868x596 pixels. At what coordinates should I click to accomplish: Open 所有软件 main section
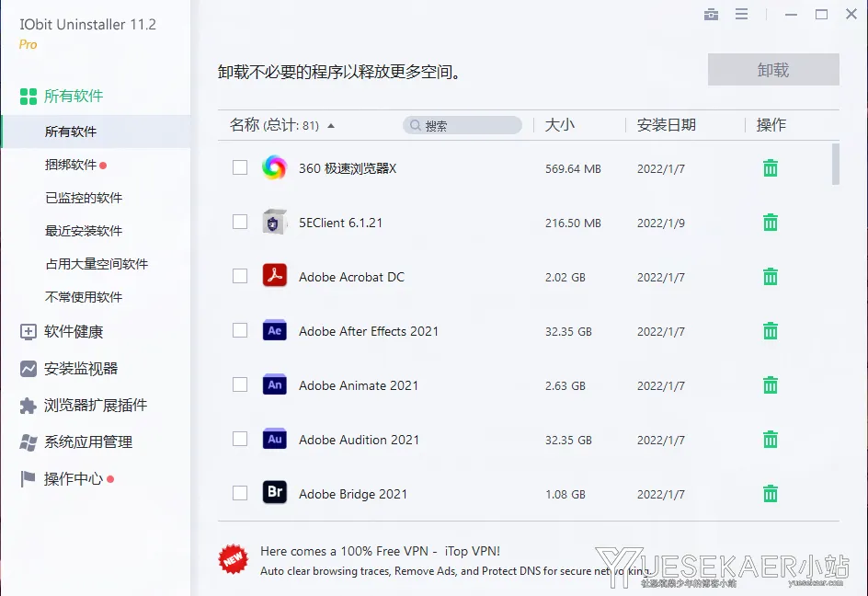(x=62, y=96)
